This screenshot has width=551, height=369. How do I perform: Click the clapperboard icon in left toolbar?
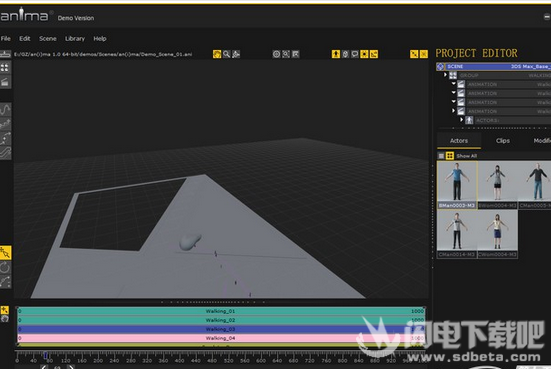pyautogui.click(x=5, y=82)
